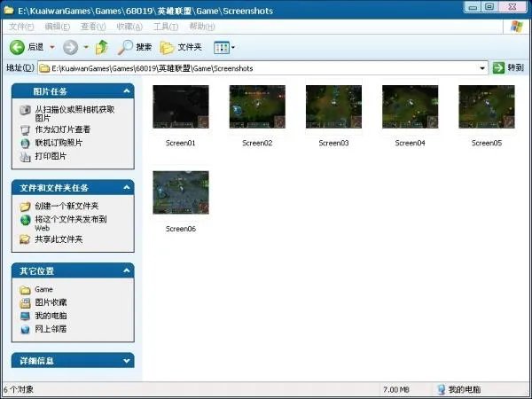The image size is (532, 399).
Task: Click the Game folder icon in 其它位置
Action: pyautogui.click(x=25, y=290)
